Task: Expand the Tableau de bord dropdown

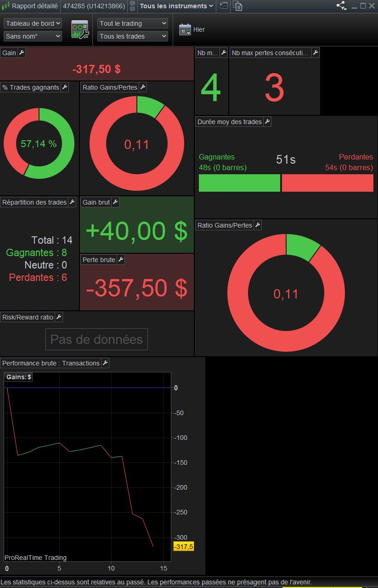Action: click(33, 23)
